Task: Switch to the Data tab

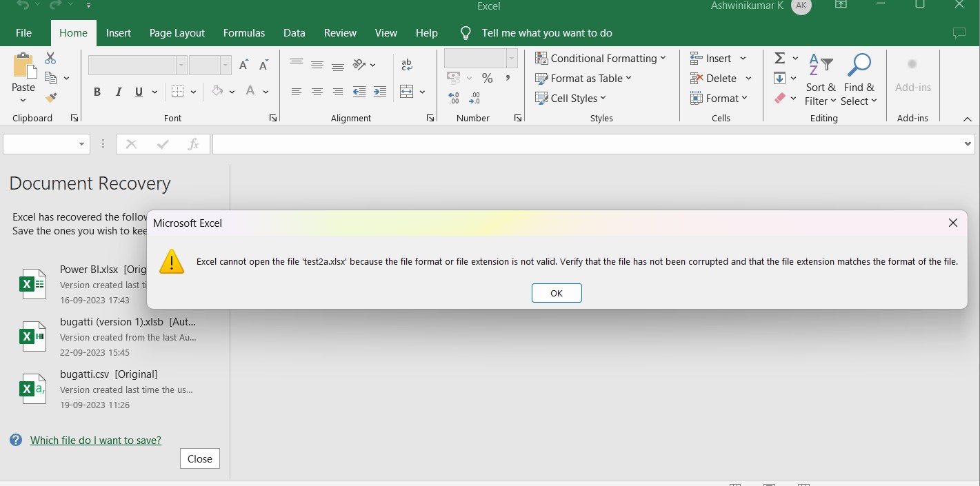Action: pyautogui.click(x=294, y=32)
